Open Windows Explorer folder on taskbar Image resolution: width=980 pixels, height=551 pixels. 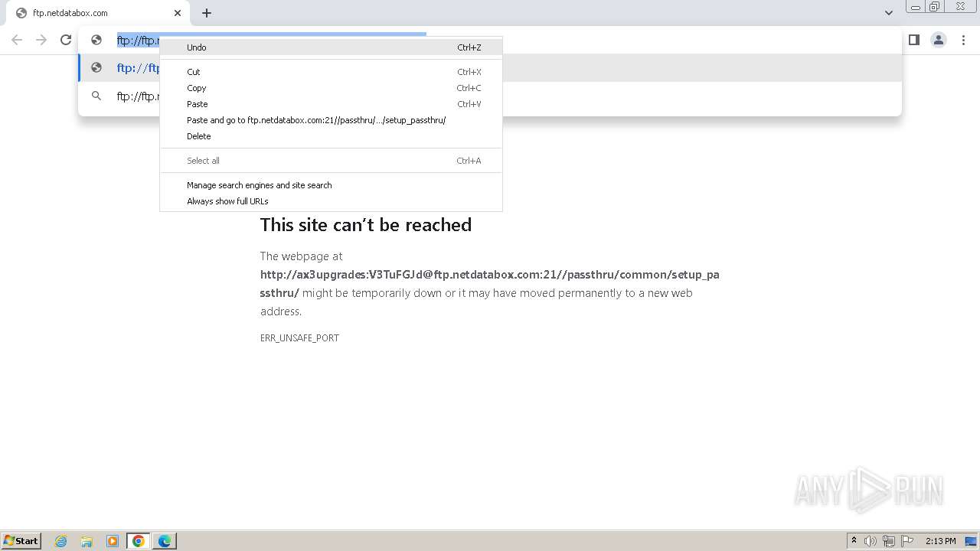tap(87, 541)
